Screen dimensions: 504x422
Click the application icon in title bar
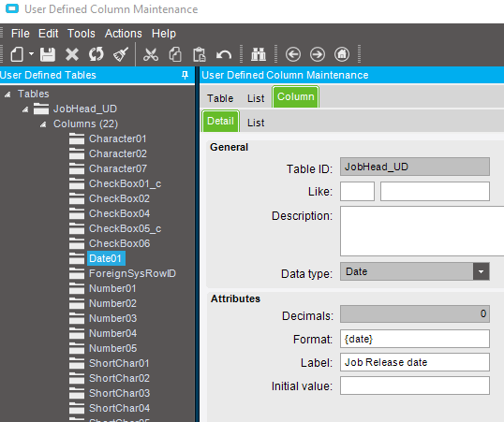tap(12, 8)
